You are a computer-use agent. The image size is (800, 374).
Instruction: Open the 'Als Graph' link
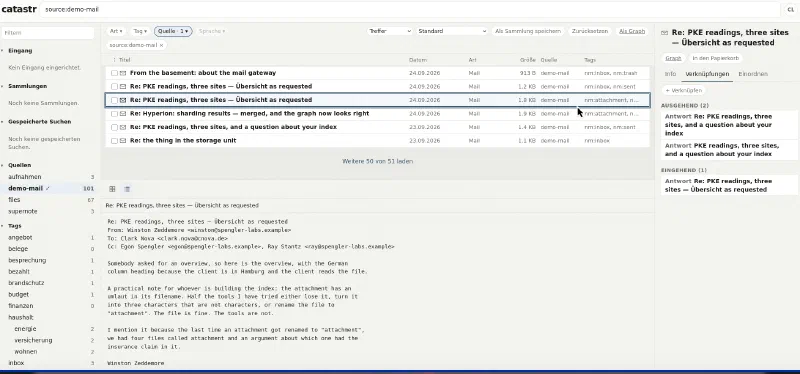pos(632,31)
